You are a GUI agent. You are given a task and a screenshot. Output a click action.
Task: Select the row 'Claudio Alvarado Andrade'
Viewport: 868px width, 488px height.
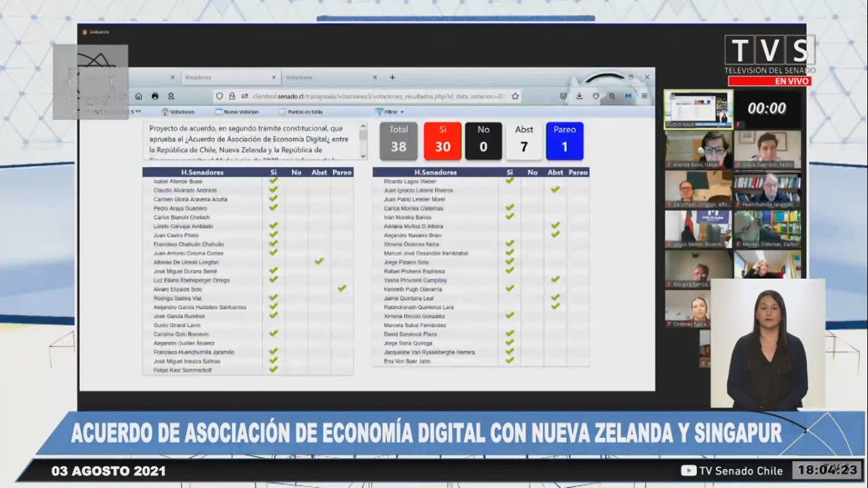tap(248, 191)
